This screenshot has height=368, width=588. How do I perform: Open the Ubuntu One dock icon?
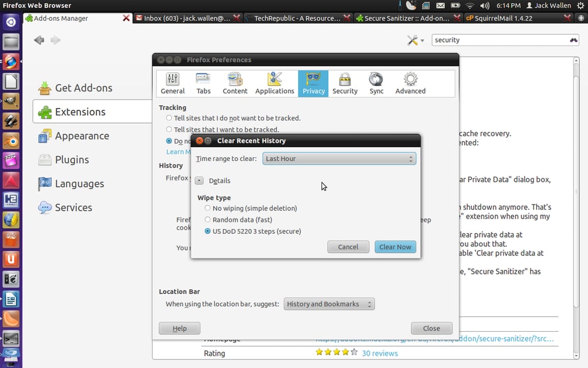11,259
